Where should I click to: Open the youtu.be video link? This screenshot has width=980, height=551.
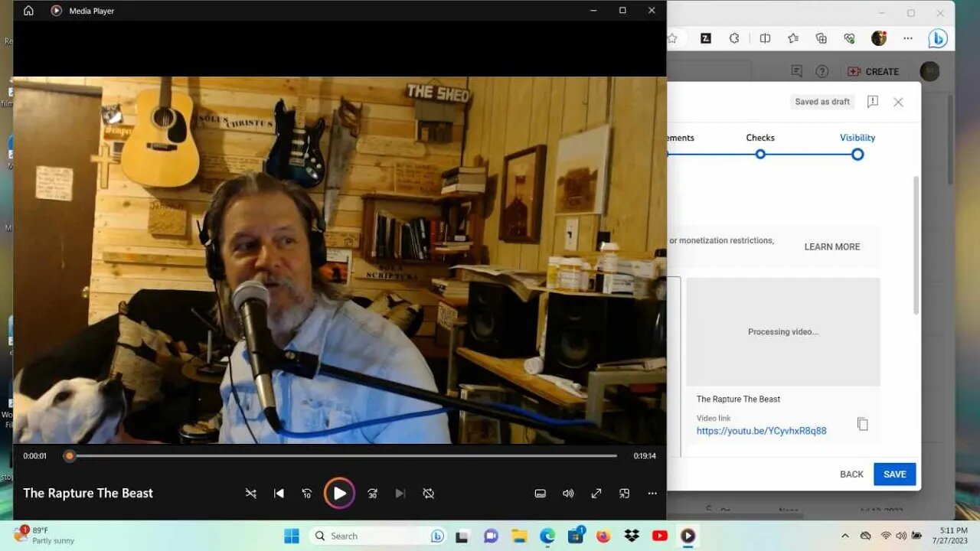pos(761,431)
